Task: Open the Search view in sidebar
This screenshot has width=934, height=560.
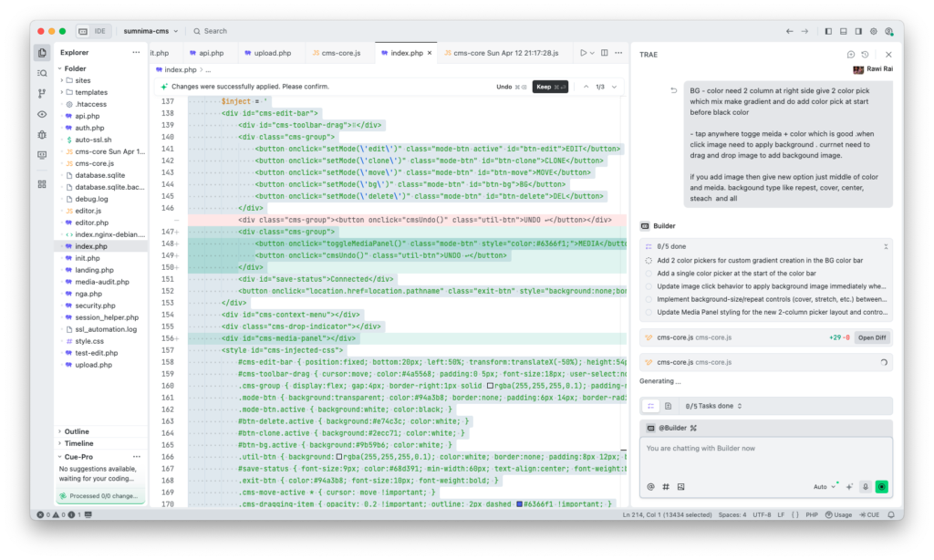Action: (42, 73)
